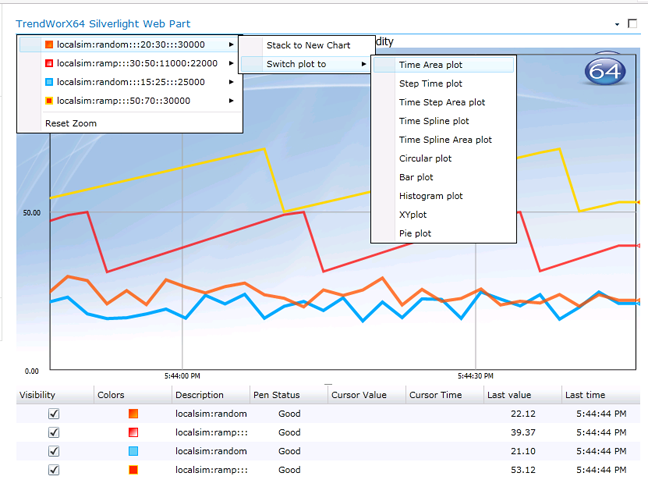The image size is (648, 487).
Task: Expand submenu arrow for localsim:random:::20:30:::30000
Action: [231, 44]
